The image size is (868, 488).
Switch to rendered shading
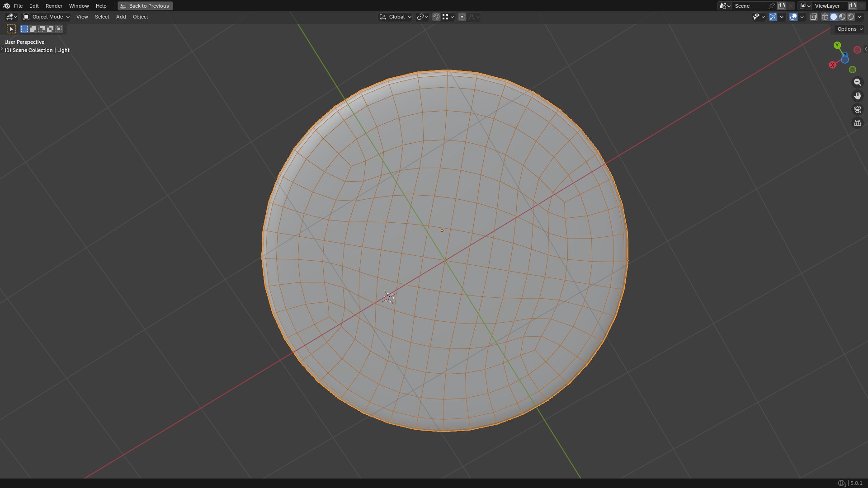pyautogui.click(x=851, y=17)
